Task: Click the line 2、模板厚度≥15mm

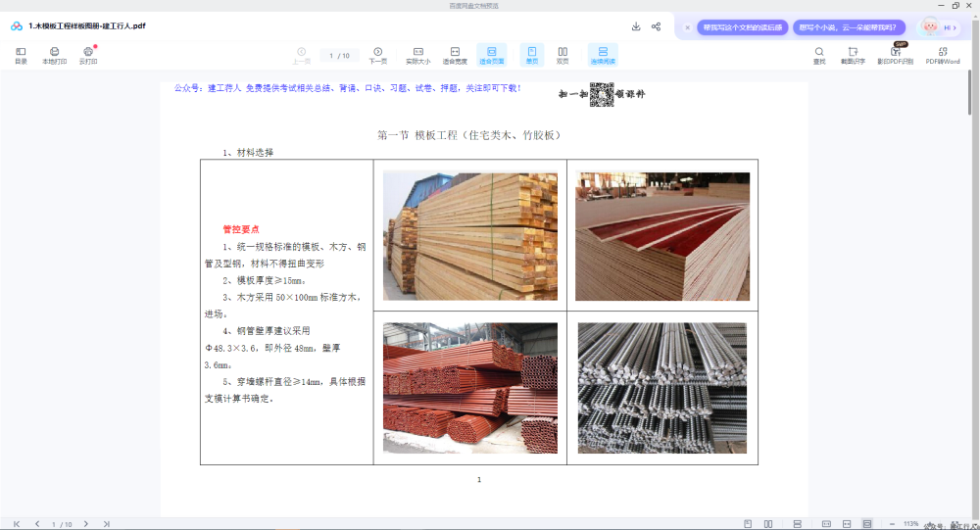Action: (x=264, y=280)
